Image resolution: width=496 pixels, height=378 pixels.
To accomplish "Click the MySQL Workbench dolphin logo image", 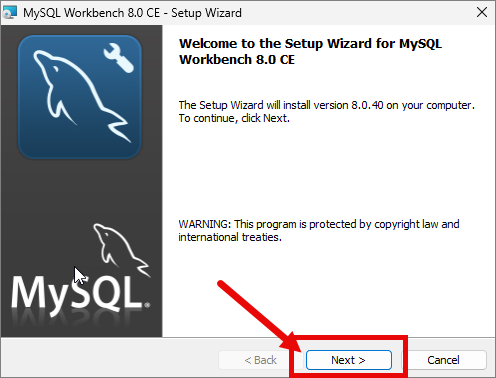I will coord(80,97).
